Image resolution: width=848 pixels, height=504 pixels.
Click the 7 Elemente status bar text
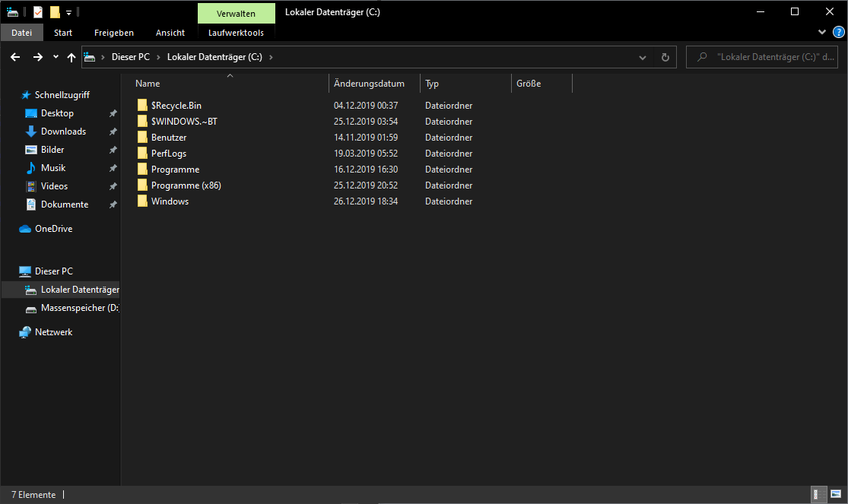point(33,495)
